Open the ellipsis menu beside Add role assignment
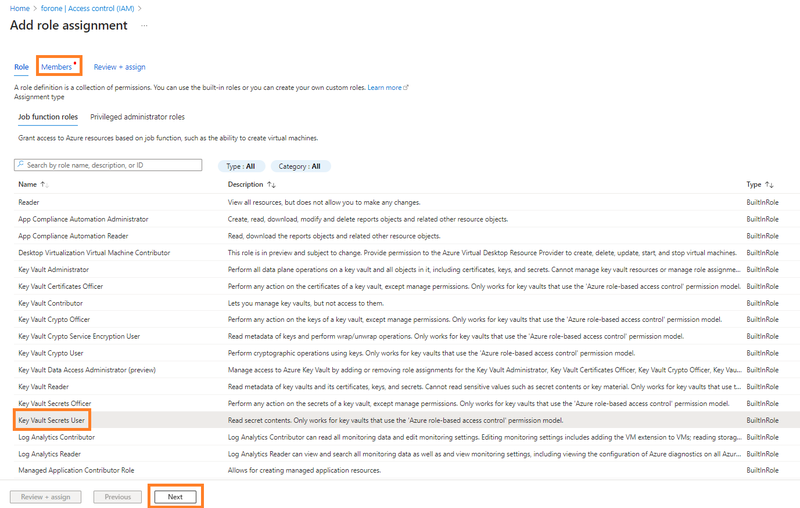Image resolution: width=800 pixels, height=508 pixels. tap(144, 26)
